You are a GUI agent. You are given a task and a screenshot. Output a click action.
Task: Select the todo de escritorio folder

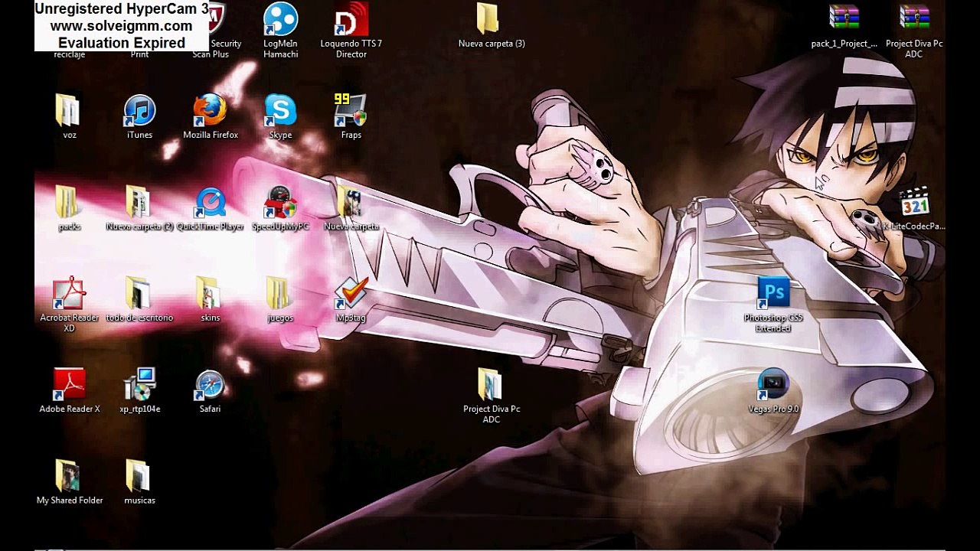point(139,293)
